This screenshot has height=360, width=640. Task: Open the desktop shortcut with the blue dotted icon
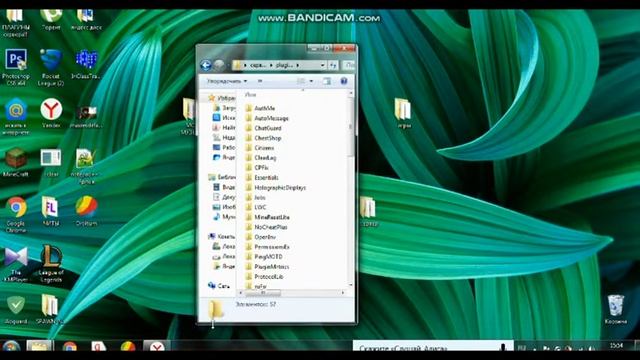coord(86,64)
